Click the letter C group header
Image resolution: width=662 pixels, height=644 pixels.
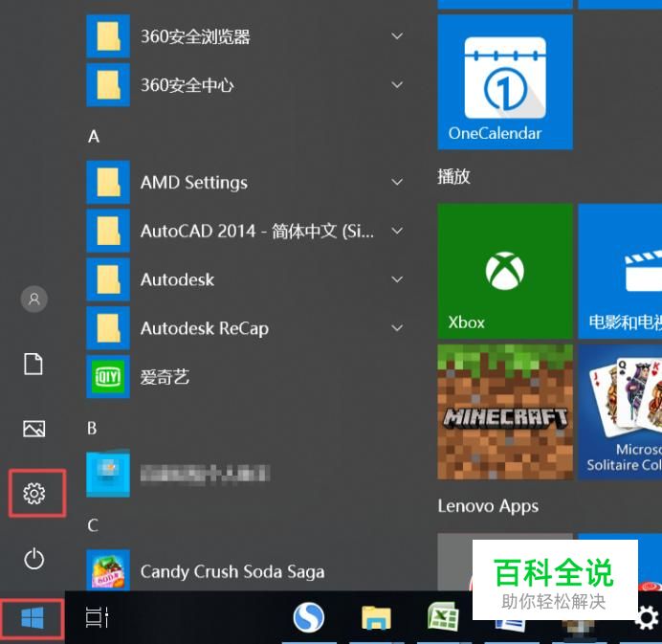(93, 525)
